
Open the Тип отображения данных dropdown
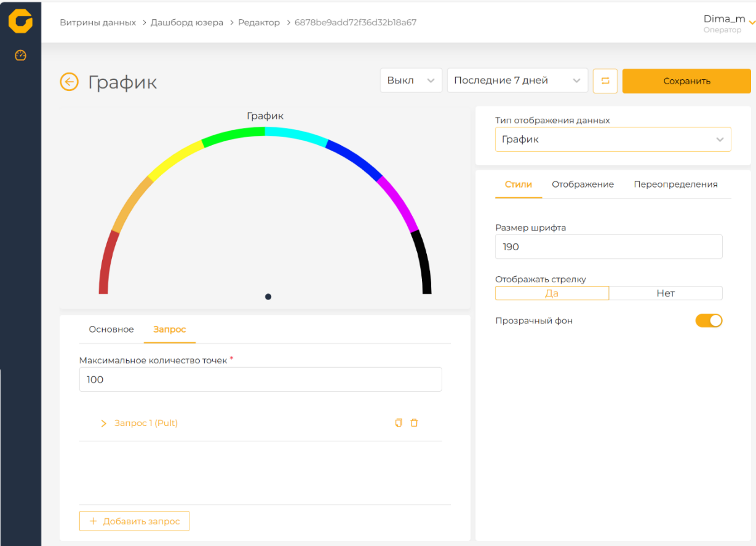click(613, 140)
